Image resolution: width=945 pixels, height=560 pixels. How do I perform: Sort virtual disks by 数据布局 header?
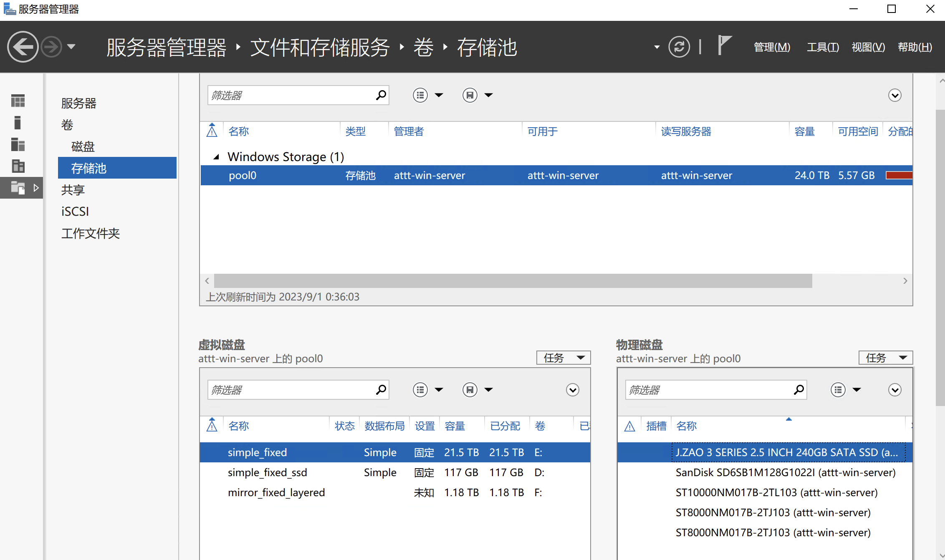tap(384, 426)
